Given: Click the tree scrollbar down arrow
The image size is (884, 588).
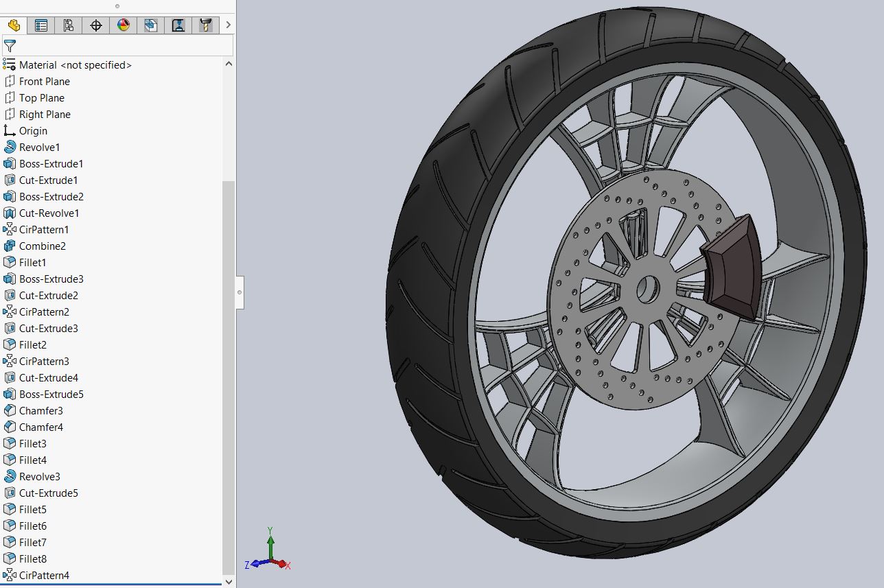Looking at the screenshot, I should click(229, 581).
